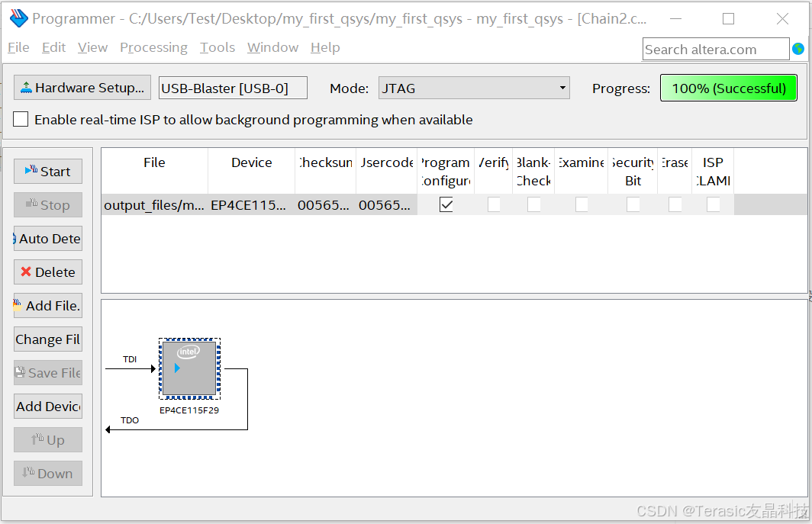Click the Search altera.com field
Viewport: 812px width, 524px height.
pos(716,49)
